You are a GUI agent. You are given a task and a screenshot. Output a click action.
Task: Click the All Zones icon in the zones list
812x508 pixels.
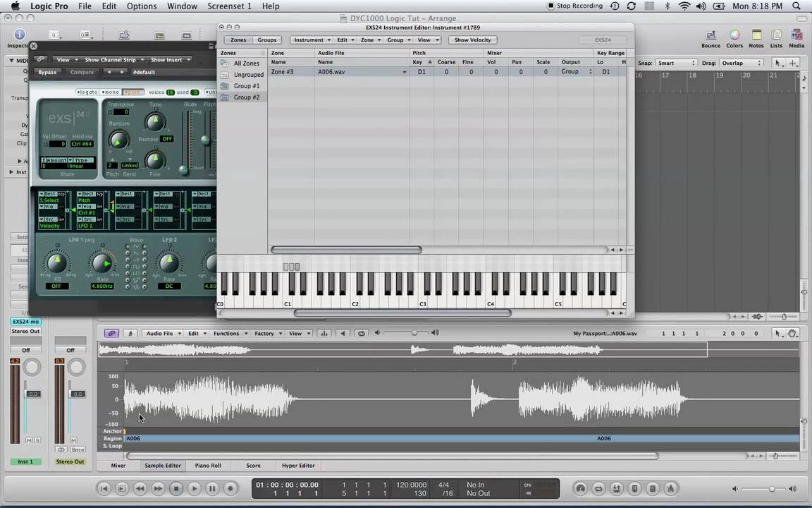(x=224, y=64)
